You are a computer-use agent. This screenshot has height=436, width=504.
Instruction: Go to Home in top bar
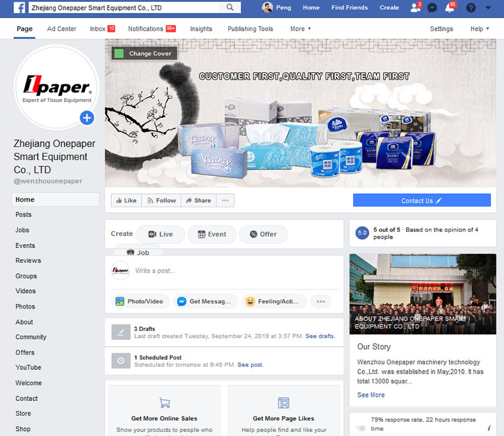tap(311, 7)
